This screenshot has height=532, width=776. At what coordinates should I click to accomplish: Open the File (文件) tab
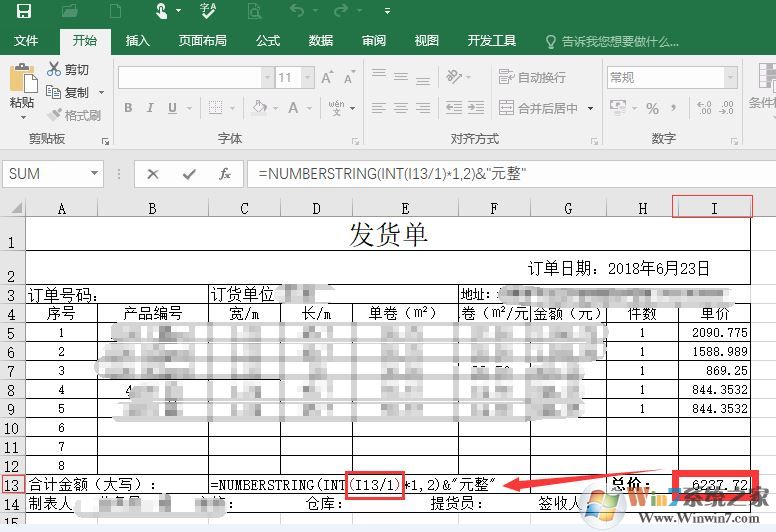coord(26,41)
